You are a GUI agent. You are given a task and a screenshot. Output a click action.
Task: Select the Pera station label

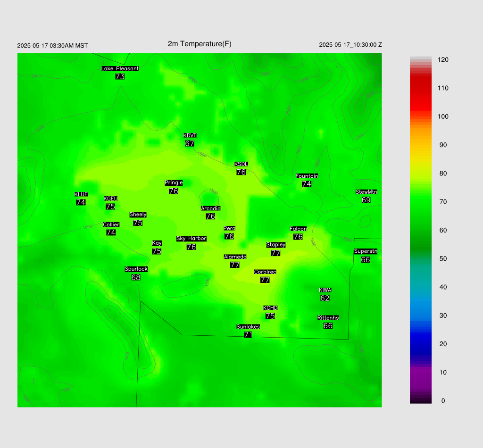(x=230, y=228)
